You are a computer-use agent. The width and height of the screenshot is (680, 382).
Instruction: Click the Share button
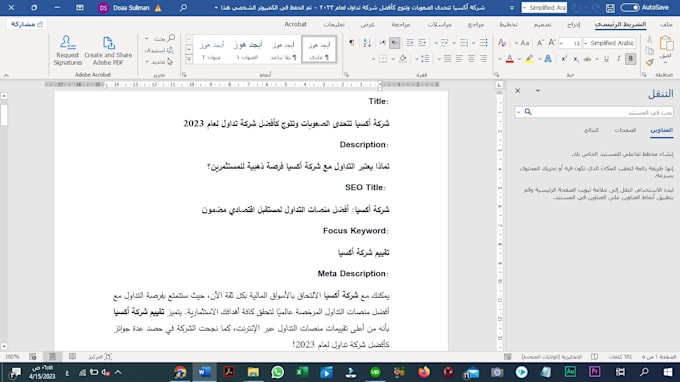pyautogui.click(x=26, y=24)
